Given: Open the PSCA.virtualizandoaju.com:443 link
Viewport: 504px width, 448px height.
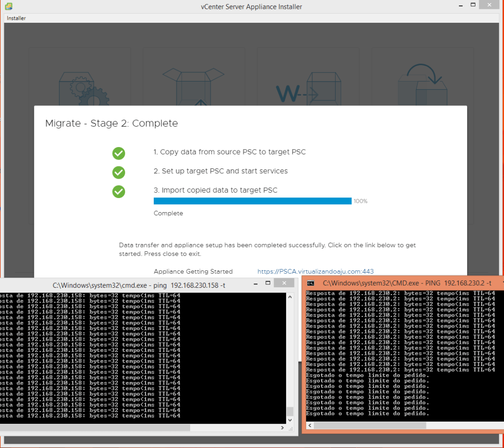Looking at the screenshot, I should click(315, 271).
